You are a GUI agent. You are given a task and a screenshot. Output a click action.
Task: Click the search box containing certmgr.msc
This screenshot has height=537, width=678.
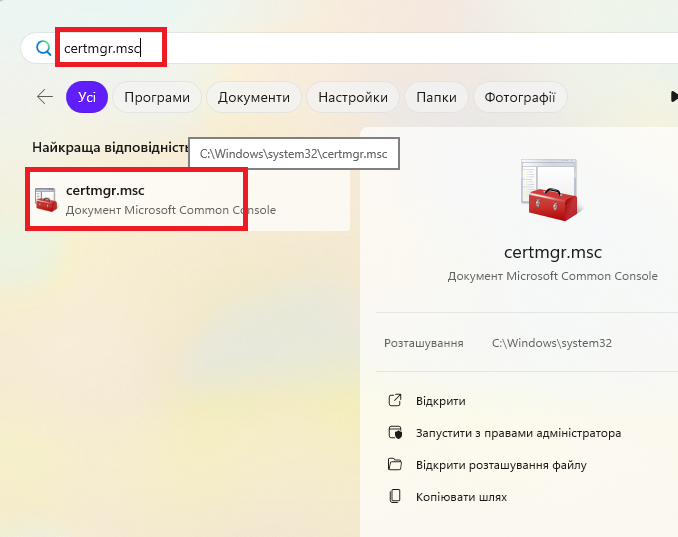tap(349, 48)
